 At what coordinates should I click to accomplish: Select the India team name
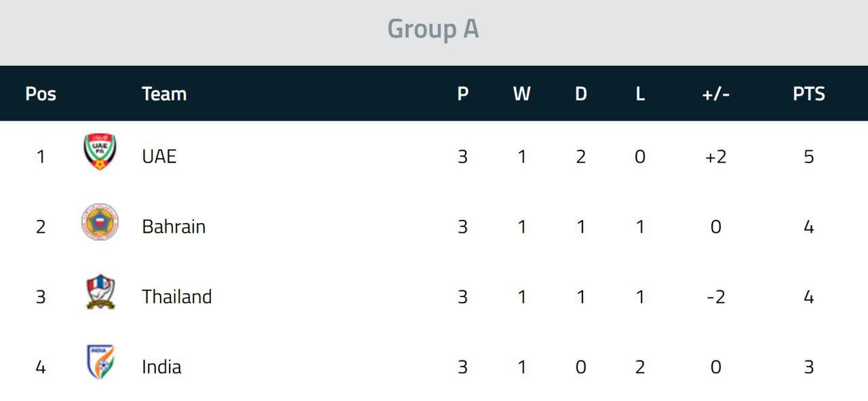[161, 367]
